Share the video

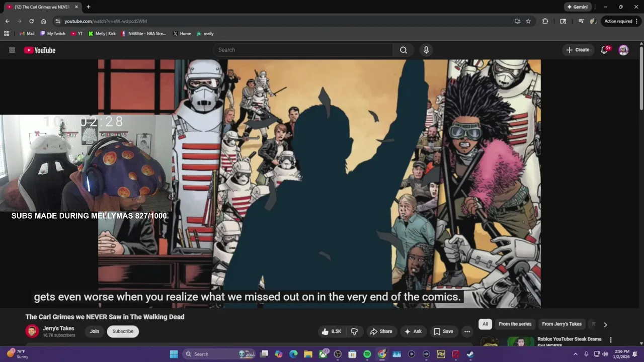click(381, 331)
